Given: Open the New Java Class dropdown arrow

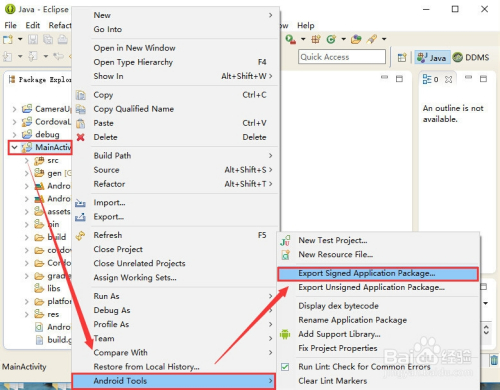Looking at the screenshot, I should pos(343,39).
